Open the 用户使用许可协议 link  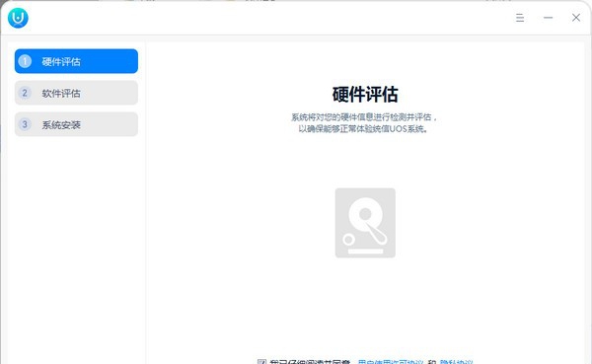pos(391,362)
